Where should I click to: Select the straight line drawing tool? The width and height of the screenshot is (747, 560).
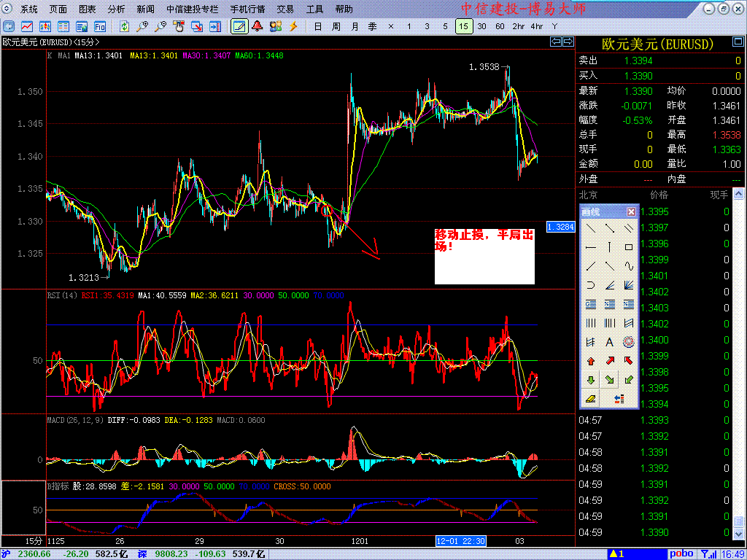coord(591,228)
